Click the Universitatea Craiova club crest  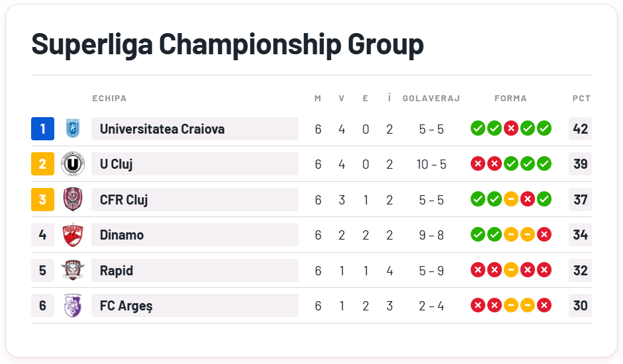pos(72,128)
